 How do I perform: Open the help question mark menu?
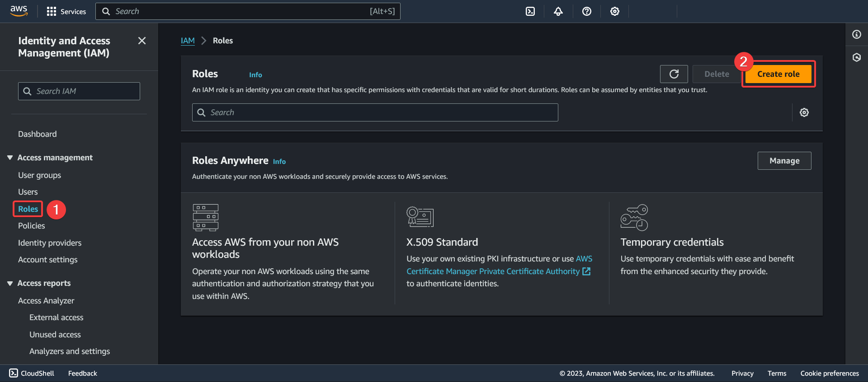coord(587,11)
